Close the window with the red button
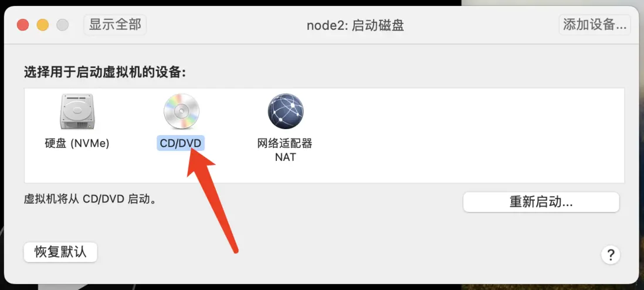The height and width of the screenshot is (290, 644). (x=23, y=25)
